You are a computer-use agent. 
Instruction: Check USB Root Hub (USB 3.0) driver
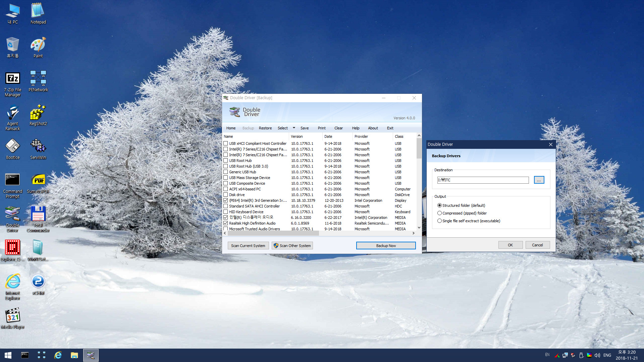[x=226, y=166]
